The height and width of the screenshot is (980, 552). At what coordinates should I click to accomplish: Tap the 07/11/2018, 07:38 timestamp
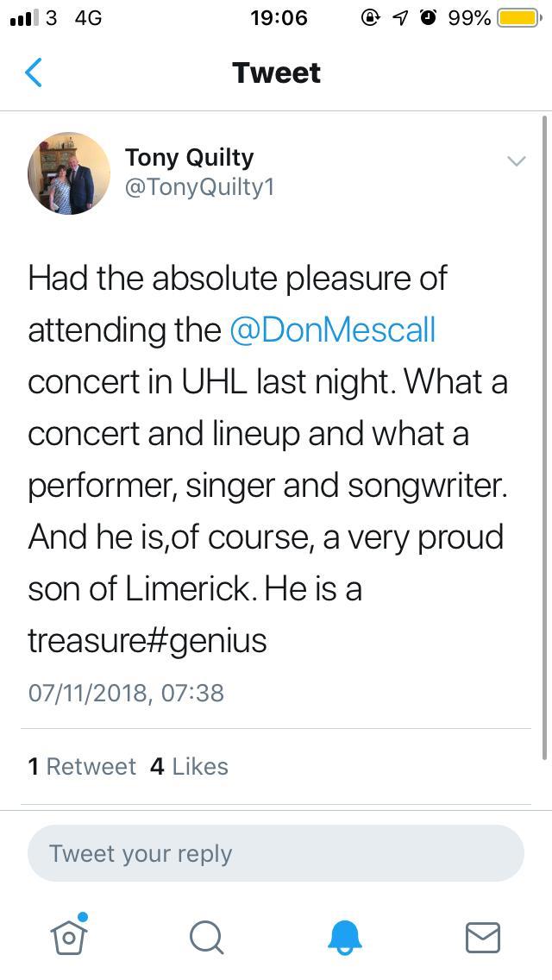tap(126, 693)
